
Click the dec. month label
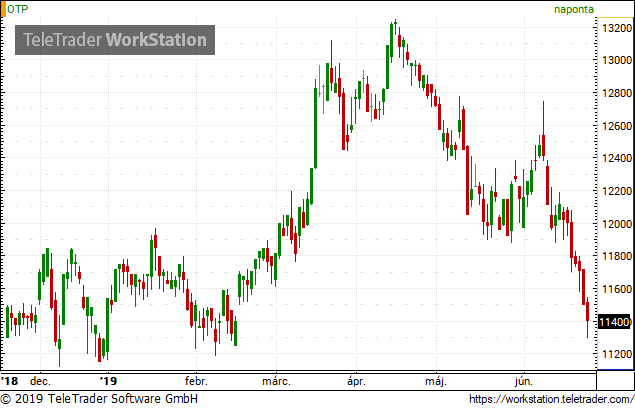click(40, 381)
